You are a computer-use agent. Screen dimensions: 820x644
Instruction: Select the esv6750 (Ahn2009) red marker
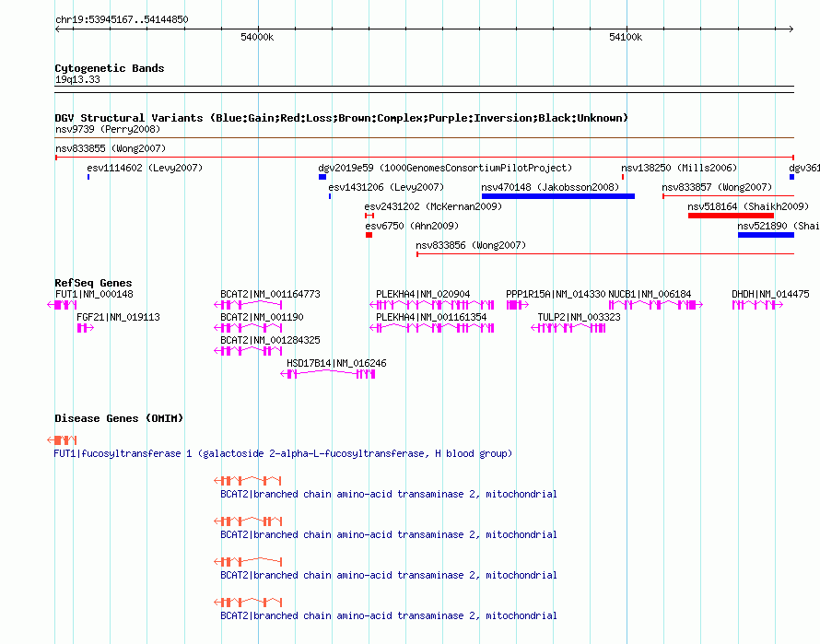(x=369, y=235)
